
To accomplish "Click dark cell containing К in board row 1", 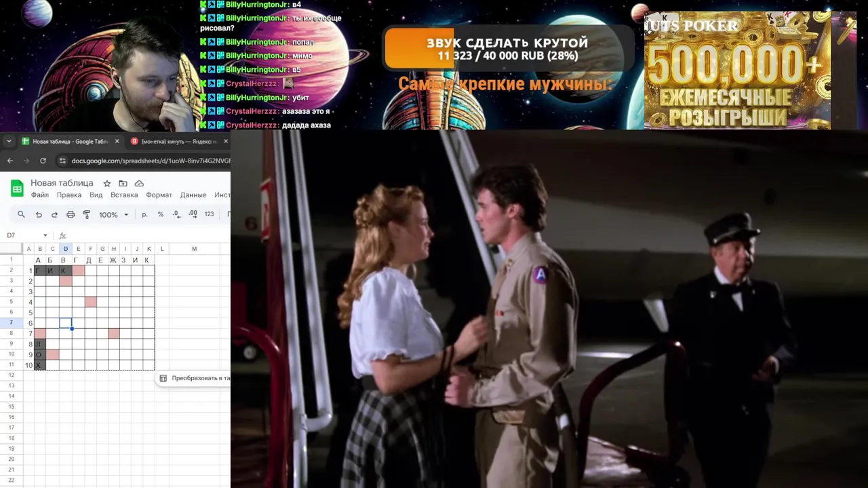I will (64, 270).
